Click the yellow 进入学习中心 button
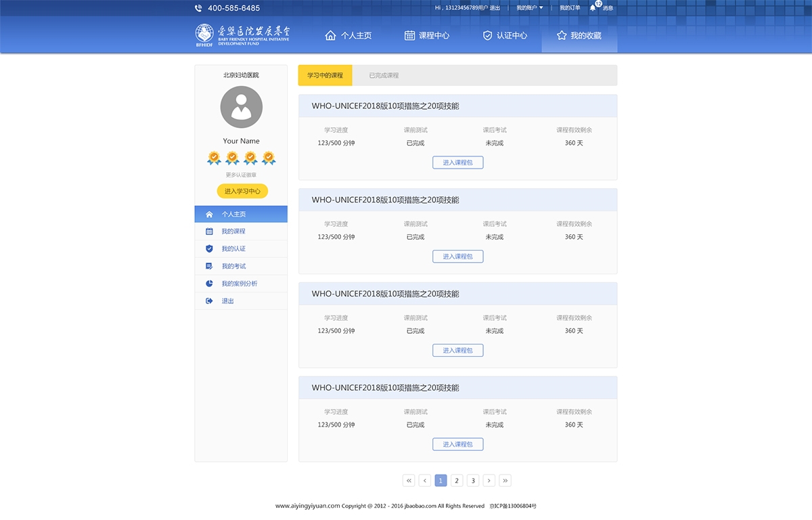Viewport: 812px width, 520px height. point(242,192)
